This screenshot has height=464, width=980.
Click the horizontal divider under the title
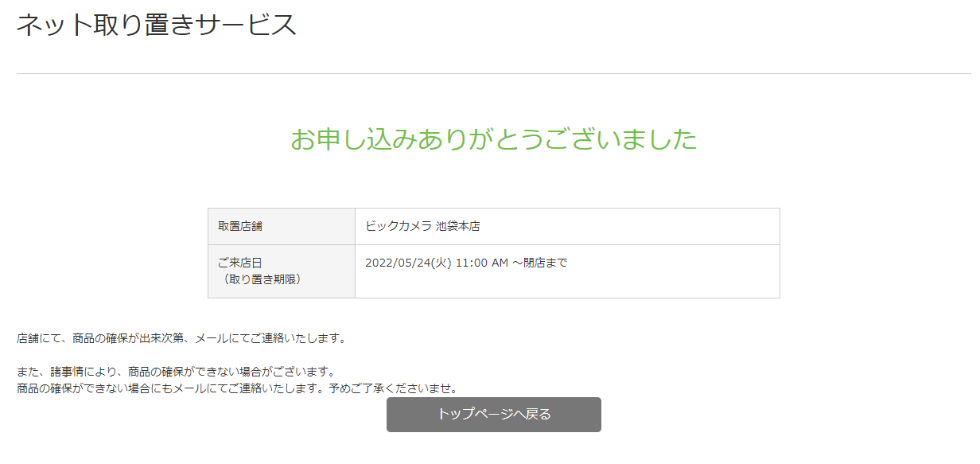(493, 73)
